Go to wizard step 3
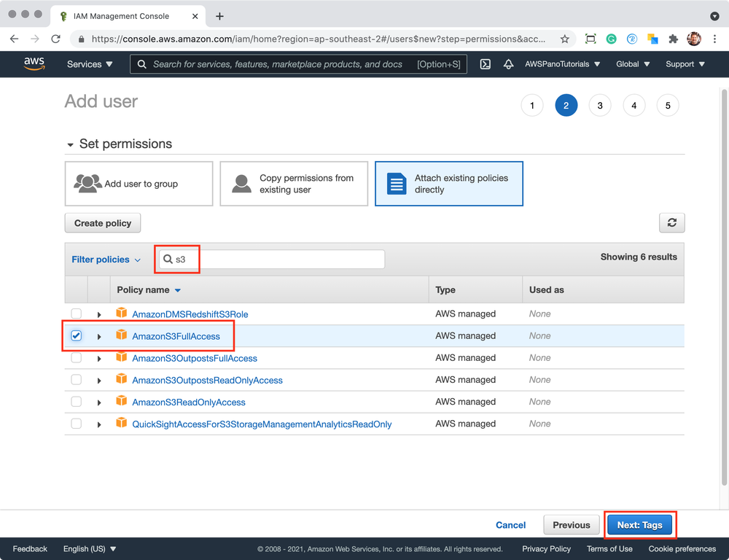729x560 pixels. tap(600, 106)
